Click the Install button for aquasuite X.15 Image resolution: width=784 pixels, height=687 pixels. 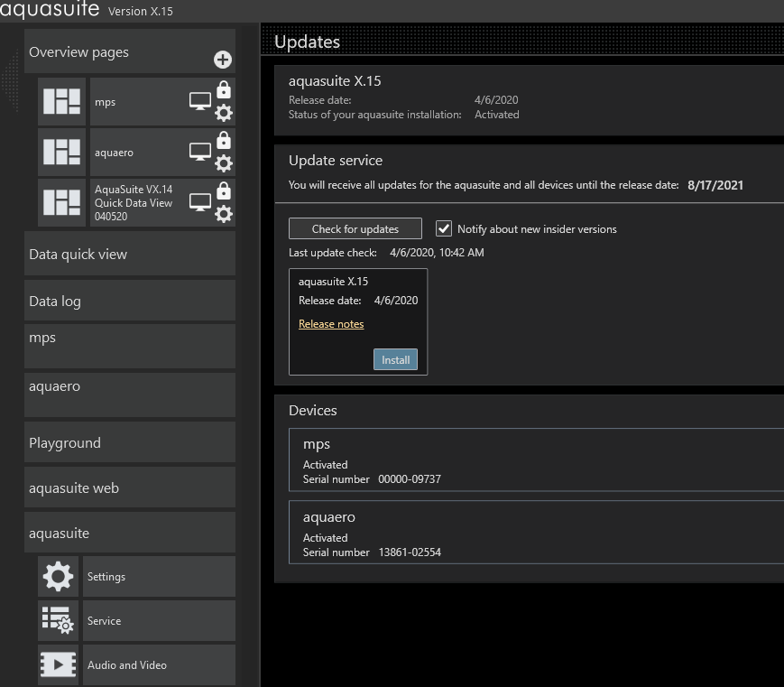pyautogui.click(x=395, y=359)
